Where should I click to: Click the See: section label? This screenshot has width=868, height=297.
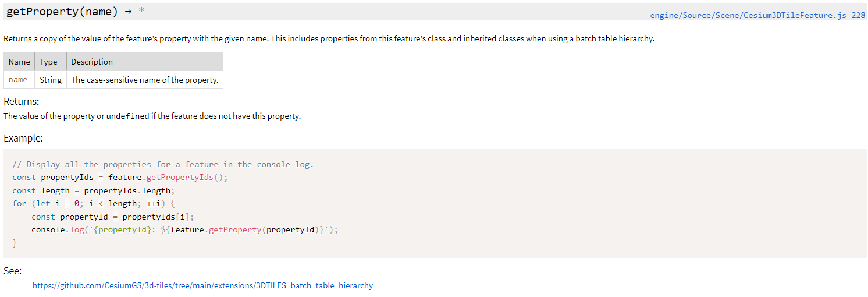click(12, 271)
